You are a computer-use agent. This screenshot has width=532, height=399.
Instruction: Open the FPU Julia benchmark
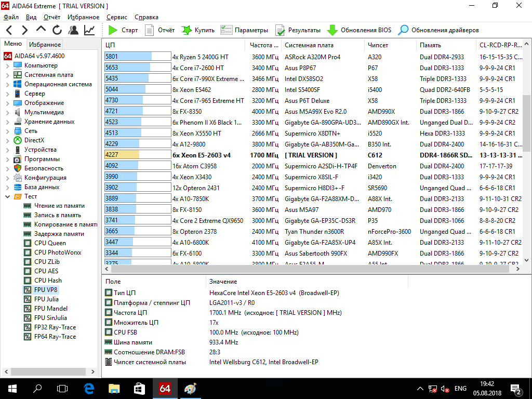[46, 299]
